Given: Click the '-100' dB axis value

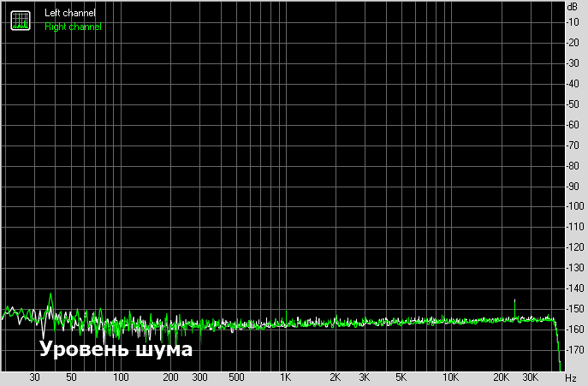Looking at the screenshot, I should click(x=575, y=206).
